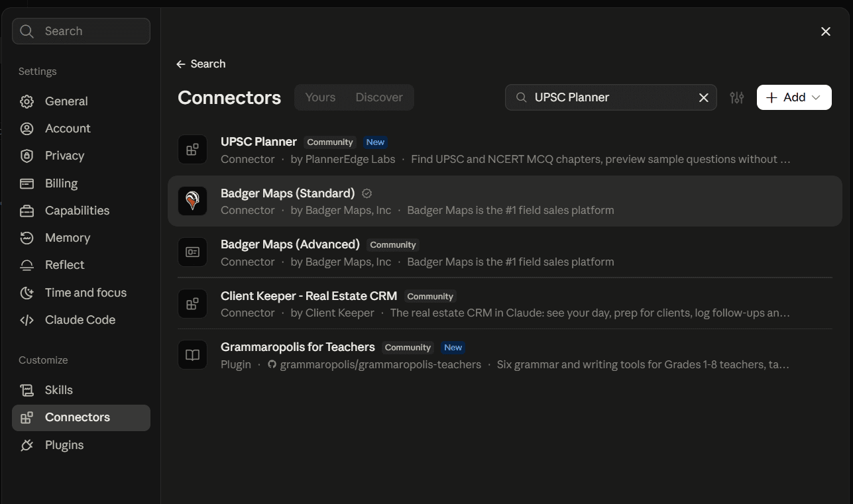Click the Capabilities briefcase icon
853x504 pixels.
pos(27,211)
